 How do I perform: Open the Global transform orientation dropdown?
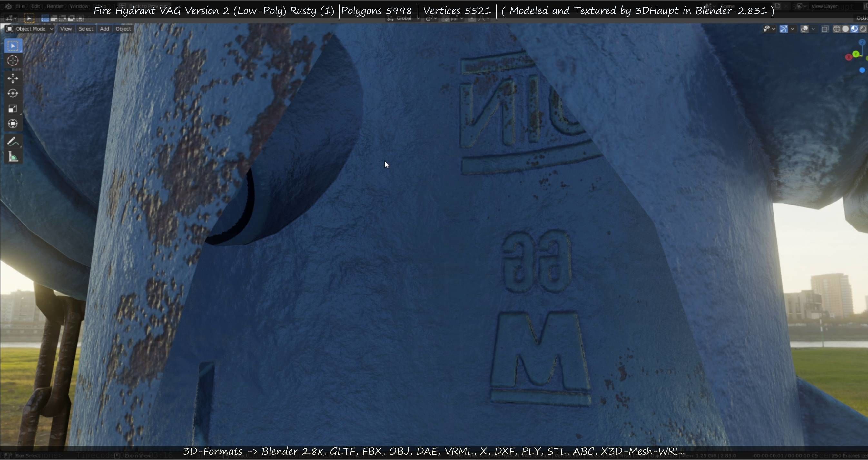coord(403,18)
